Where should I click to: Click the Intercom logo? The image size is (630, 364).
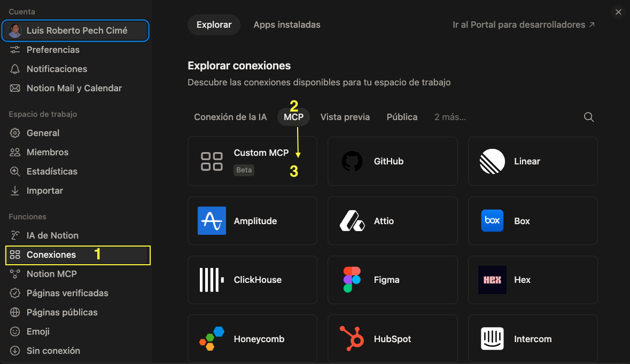pos(492,339)
